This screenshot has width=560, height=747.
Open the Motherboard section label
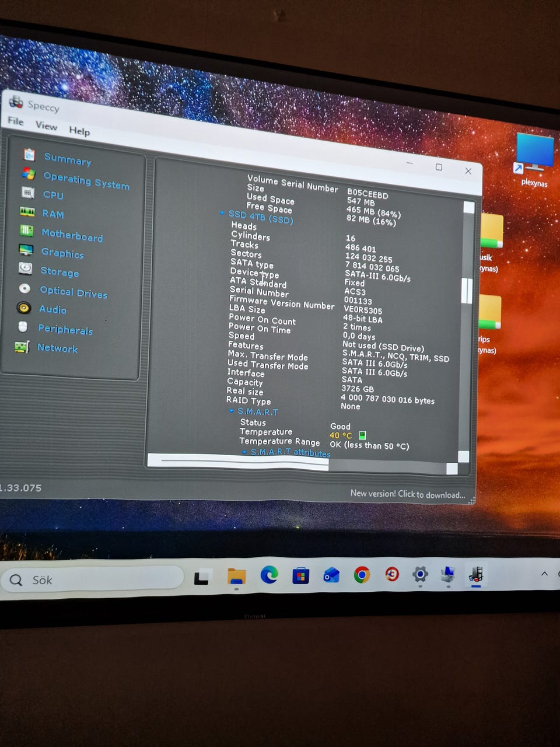tap(72, 235)
